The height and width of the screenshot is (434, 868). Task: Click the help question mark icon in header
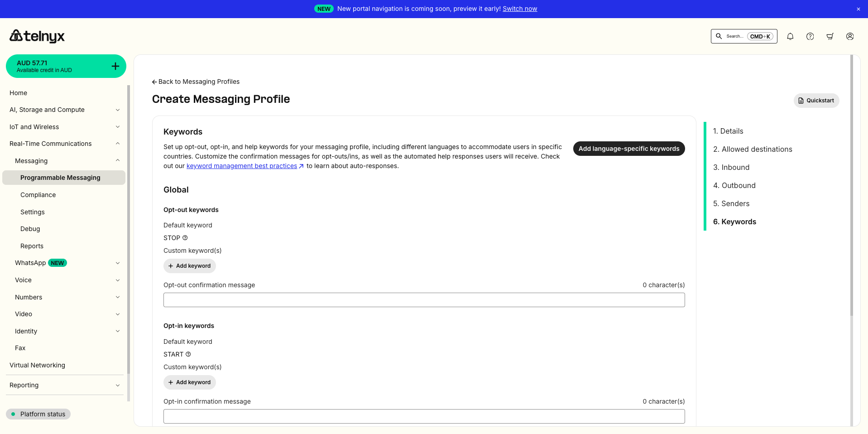click(810, 36)
